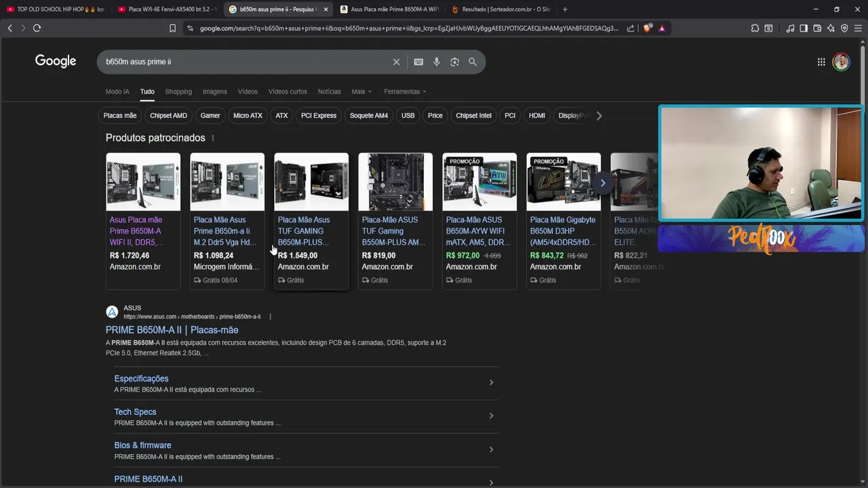Viewport: 868px width, 488px height.
Task: Open three-dot menu beside ASUS result URL
Action: click(270, 317)
